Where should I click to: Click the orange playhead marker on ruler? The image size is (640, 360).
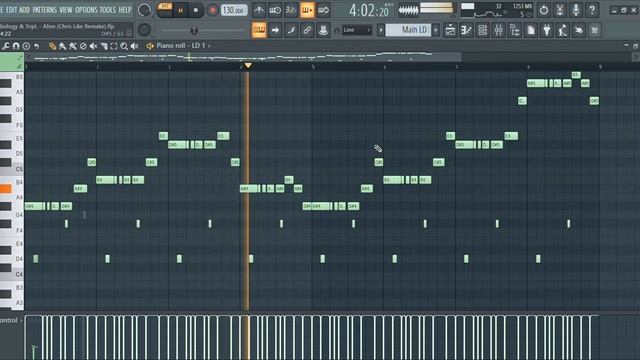coord(248,66)
